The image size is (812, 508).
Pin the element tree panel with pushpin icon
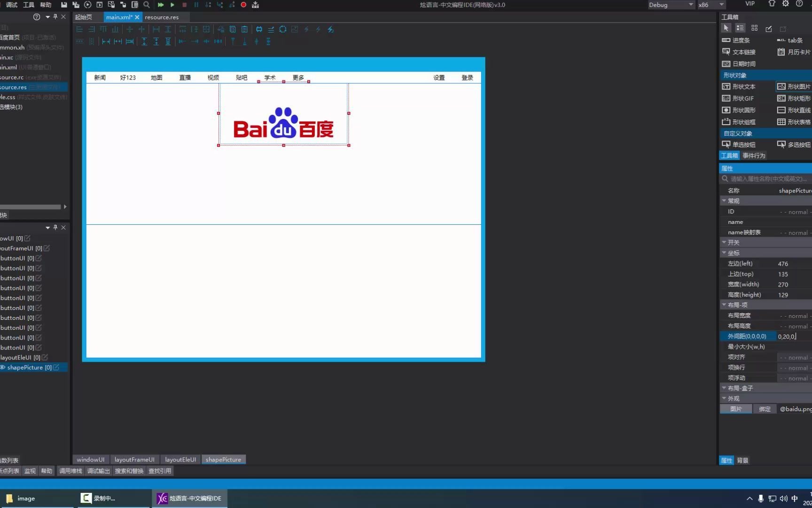coord(55,228)
